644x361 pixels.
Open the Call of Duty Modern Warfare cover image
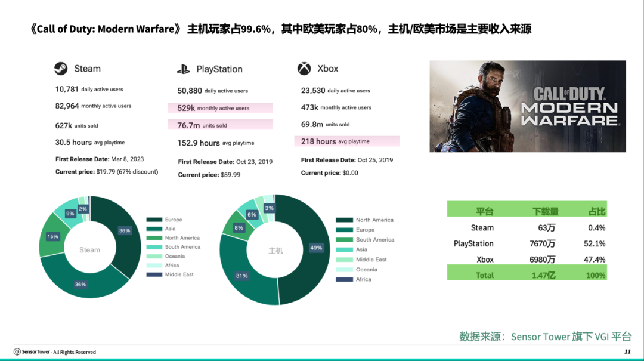click(x=528, y=106)
